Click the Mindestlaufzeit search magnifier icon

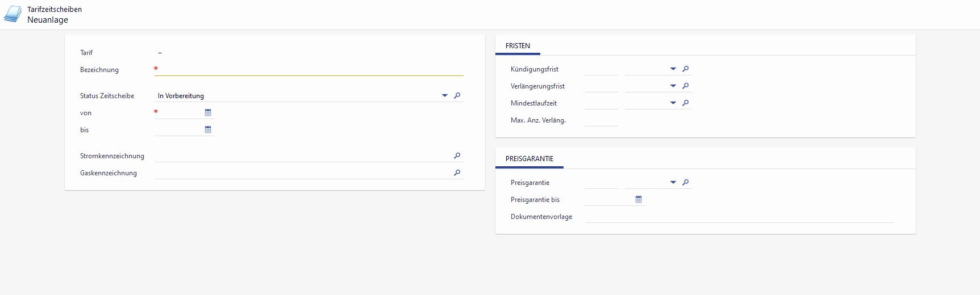point(686,103)
